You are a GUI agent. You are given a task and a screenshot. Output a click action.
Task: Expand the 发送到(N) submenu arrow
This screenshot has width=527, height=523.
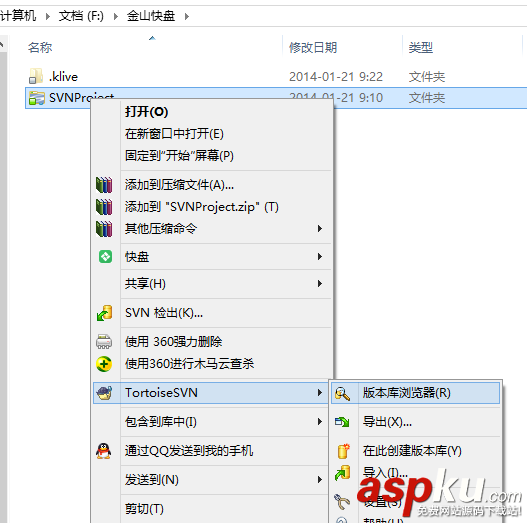click(320, 479)
